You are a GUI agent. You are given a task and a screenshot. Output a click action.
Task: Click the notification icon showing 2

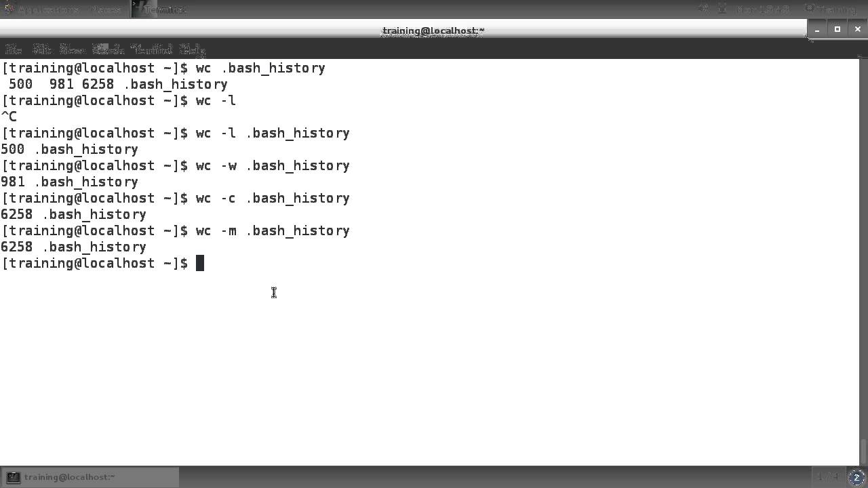pyautogui.click(x=857, y=477)
